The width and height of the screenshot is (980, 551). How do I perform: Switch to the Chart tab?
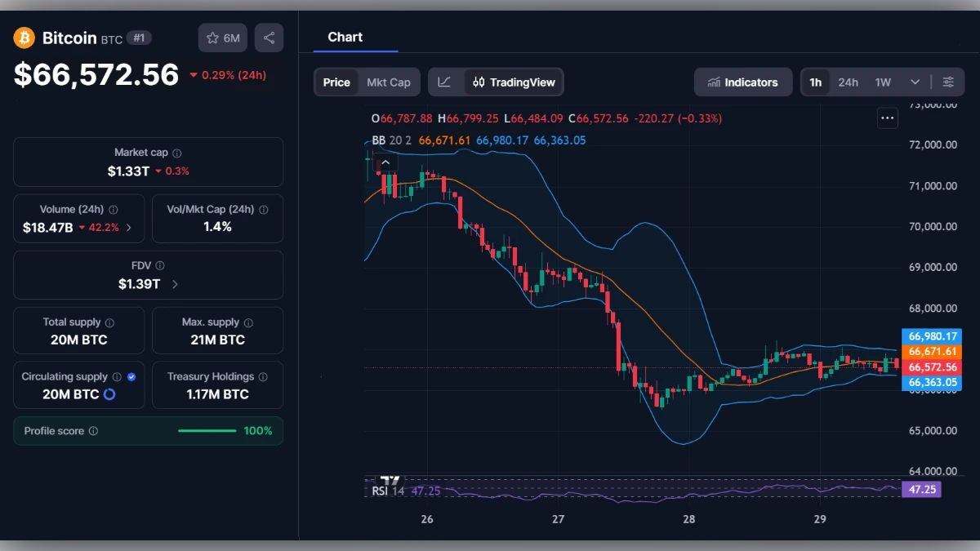click(345, 37)
